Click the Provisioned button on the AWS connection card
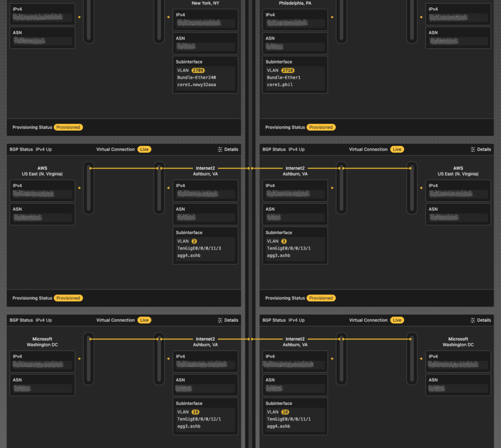This screenshot has height=448, width=501. [x=68, y=298]
